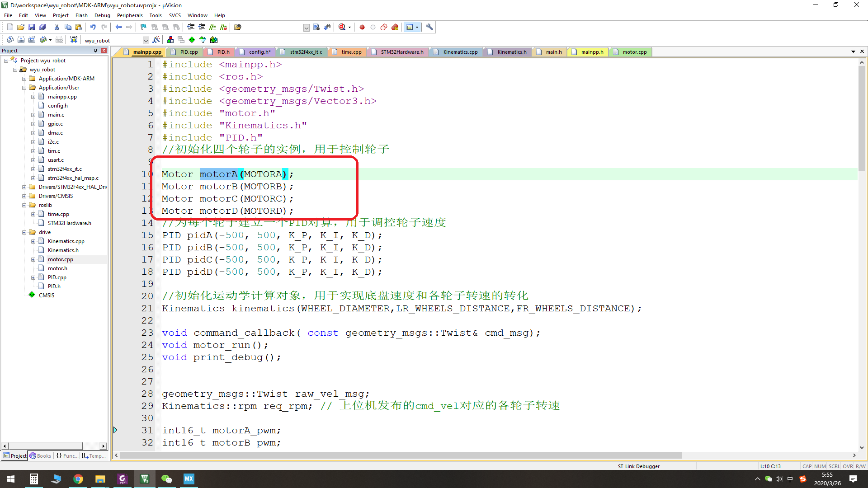Open the editor tab list dropdown arrow

[853, 52]
